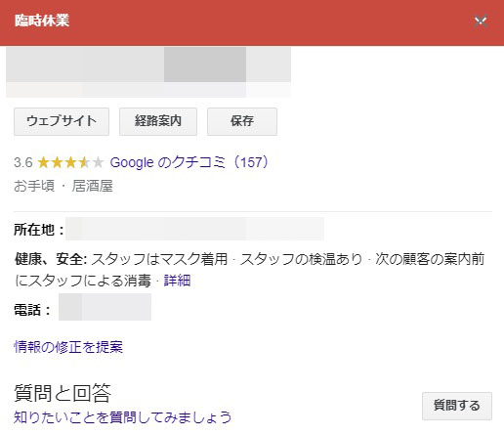Click the 保存 save button
504x435 pixels.
[242, 121]
